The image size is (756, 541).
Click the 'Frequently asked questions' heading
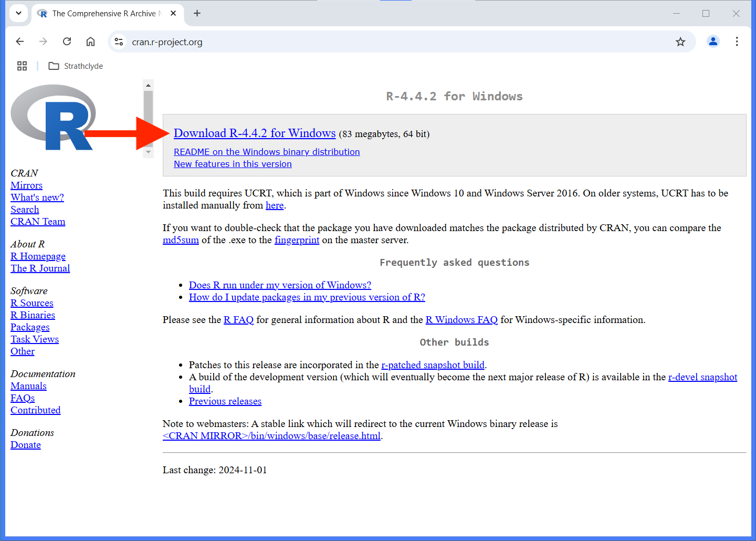454,263
